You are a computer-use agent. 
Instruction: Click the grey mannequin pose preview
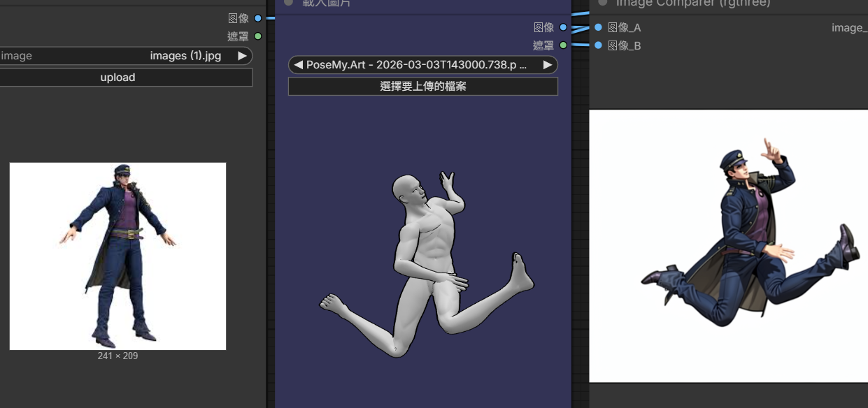tap(427, 264)
